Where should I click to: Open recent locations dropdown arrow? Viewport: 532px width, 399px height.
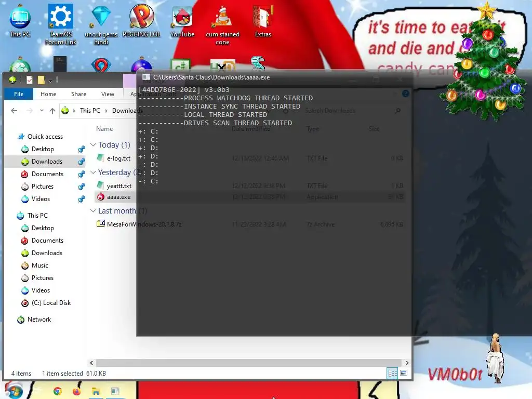point(42,111)
